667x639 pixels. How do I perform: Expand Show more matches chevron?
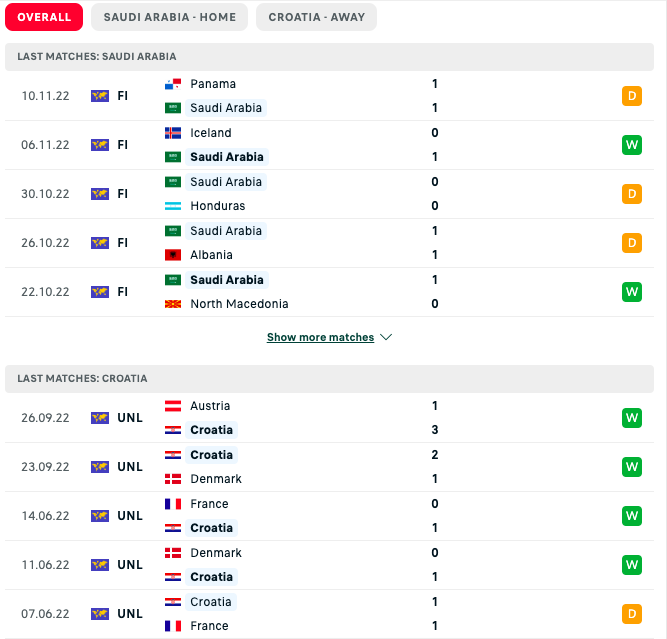tap(386, 338)
